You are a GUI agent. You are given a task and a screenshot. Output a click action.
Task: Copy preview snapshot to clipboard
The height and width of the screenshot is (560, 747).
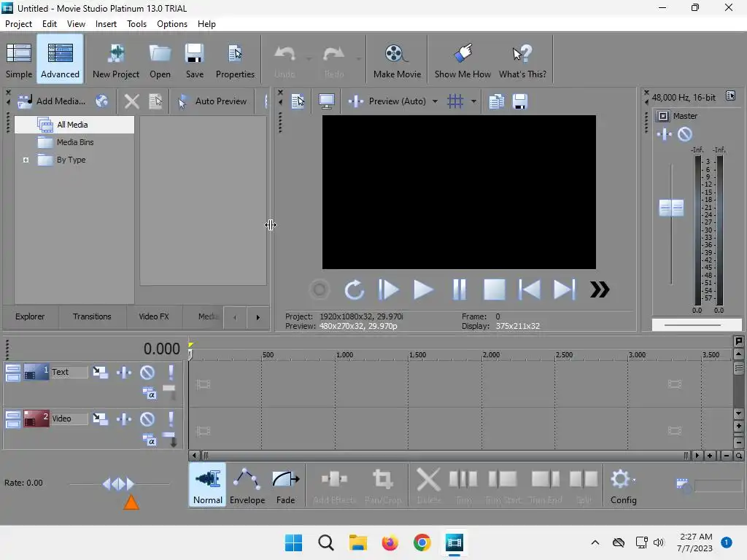click(496, 101)
